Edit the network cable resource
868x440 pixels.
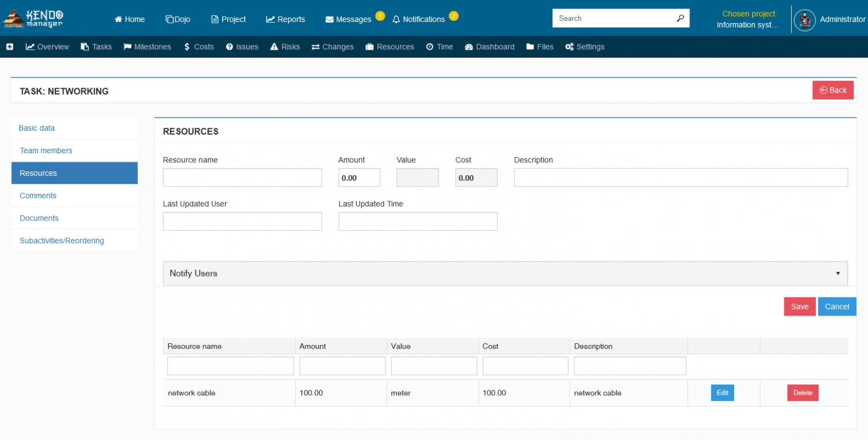(722, 392)
